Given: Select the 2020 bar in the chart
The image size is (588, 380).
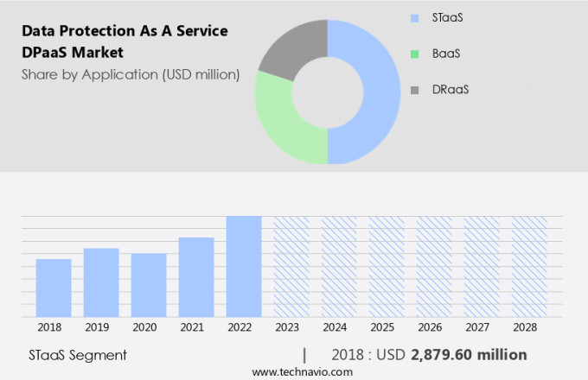Looking at the screenshot, I should [149, 285].
